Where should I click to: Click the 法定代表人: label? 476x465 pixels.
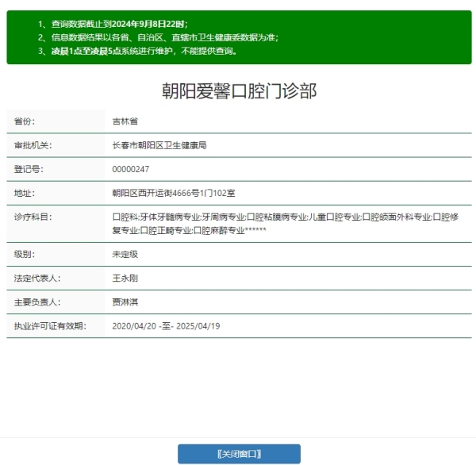(x=37, y=278)
